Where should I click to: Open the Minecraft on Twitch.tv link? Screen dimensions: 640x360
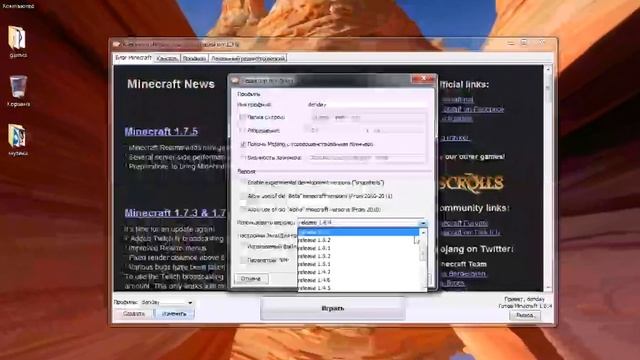coord(471,232)
